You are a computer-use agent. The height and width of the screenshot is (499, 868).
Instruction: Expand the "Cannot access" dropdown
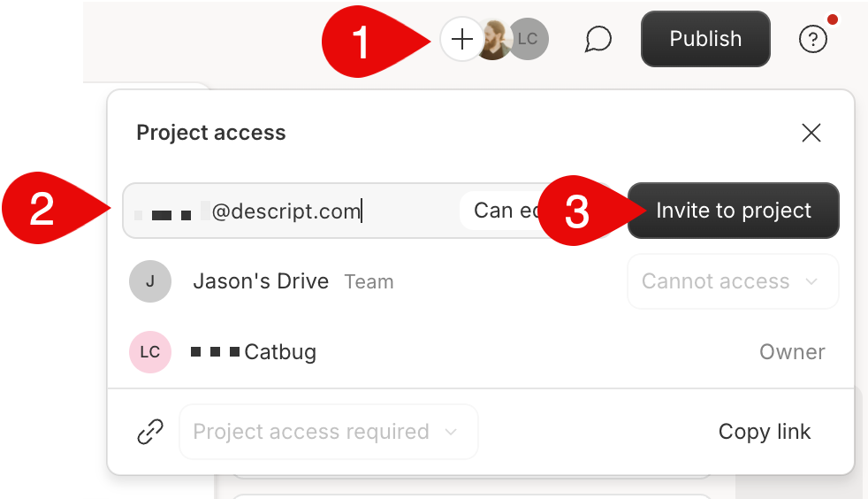click(732, 281)
